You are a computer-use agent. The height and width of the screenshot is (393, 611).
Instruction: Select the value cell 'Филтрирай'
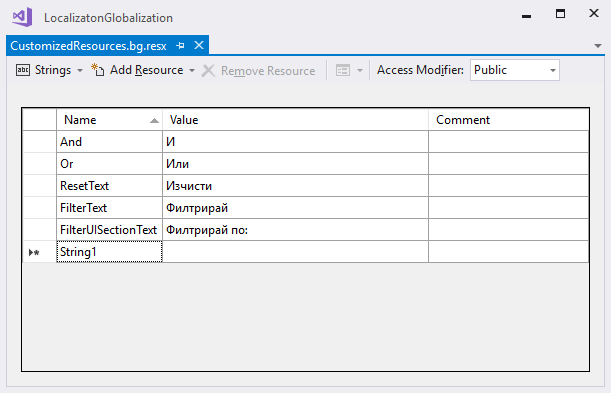295,208
